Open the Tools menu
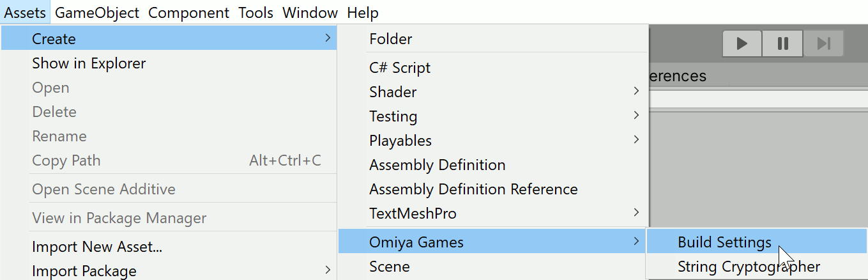Screen dimensions: 868x280 point(255,12)
